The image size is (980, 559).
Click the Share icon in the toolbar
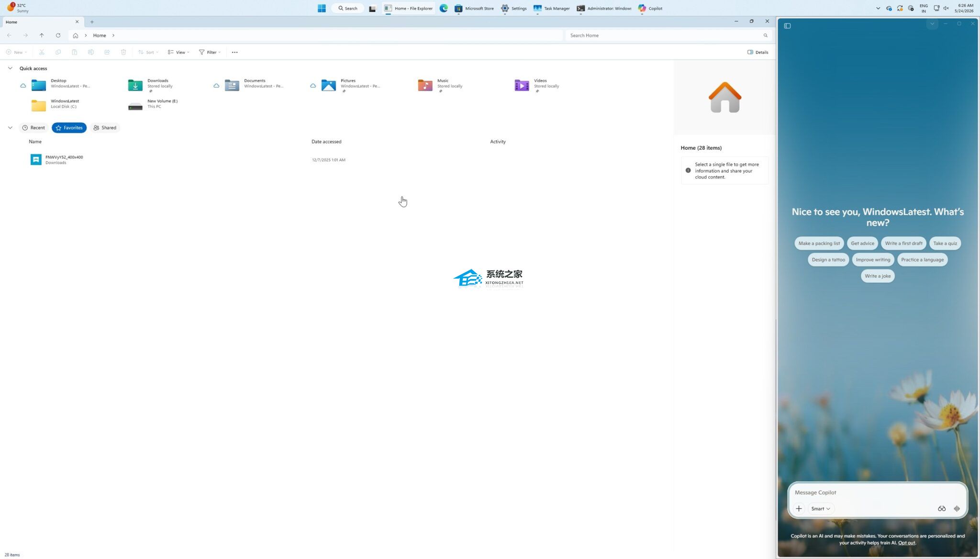pos(107,52)
